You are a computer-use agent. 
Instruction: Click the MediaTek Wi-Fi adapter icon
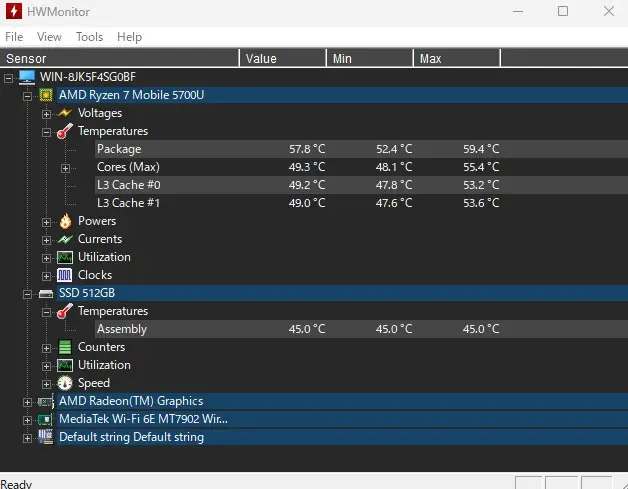point(46,419)
